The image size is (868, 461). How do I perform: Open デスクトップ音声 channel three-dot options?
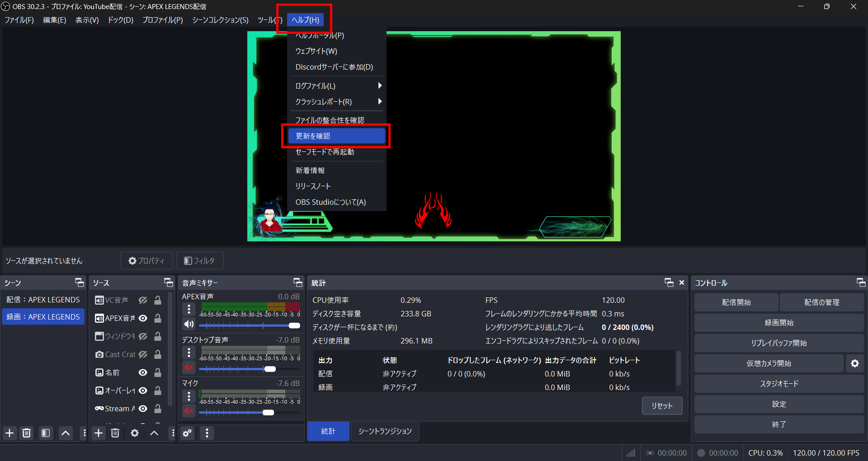click(x=189, y=353)
